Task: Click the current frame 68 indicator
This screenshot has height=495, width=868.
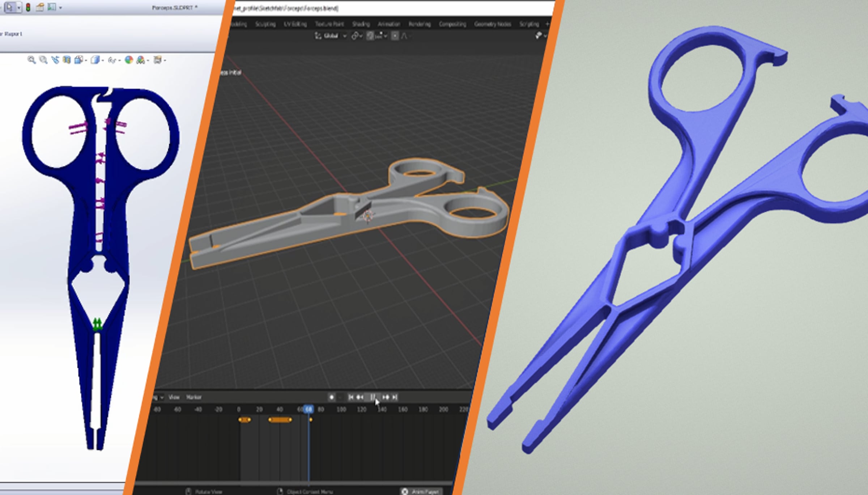Action: 309,409
